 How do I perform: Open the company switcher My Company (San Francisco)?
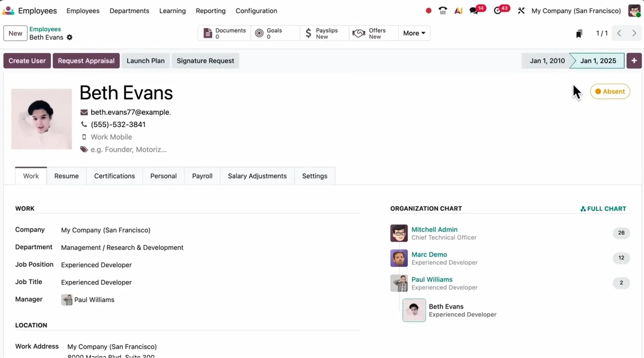(x=576, y=11)
